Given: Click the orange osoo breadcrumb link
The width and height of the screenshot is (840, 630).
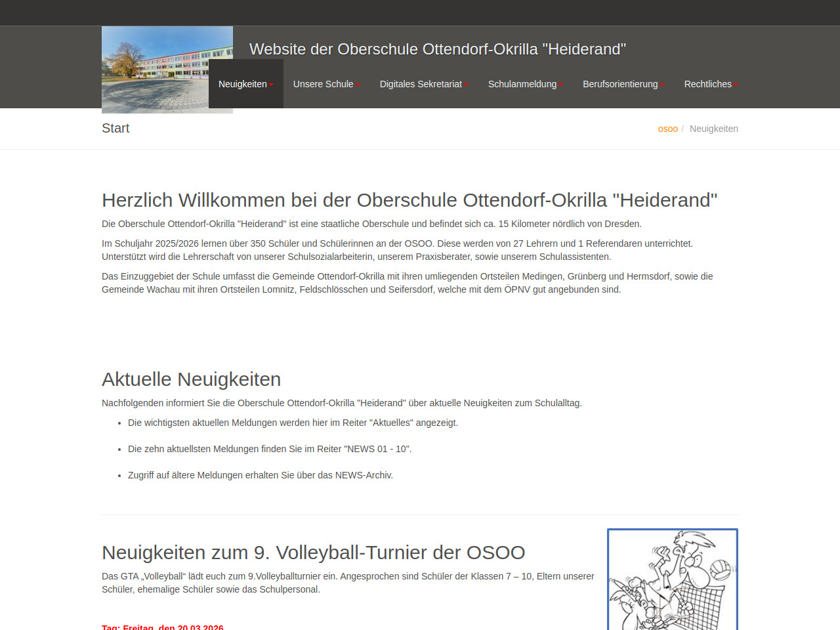Looking at the screenshot, I should click(x=667, y=129).
